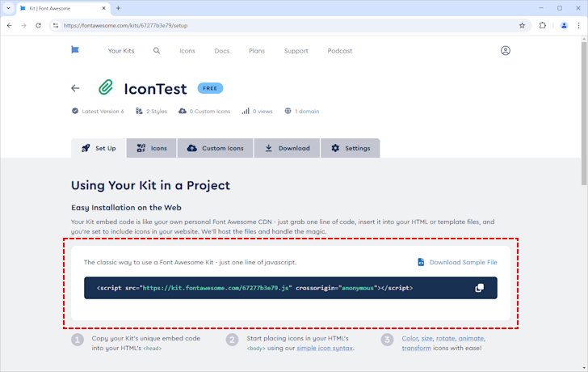This screenshot has height=372, width=588.
Task: Bookmark this page with the star icon
Action: click(x=522, y=25)
